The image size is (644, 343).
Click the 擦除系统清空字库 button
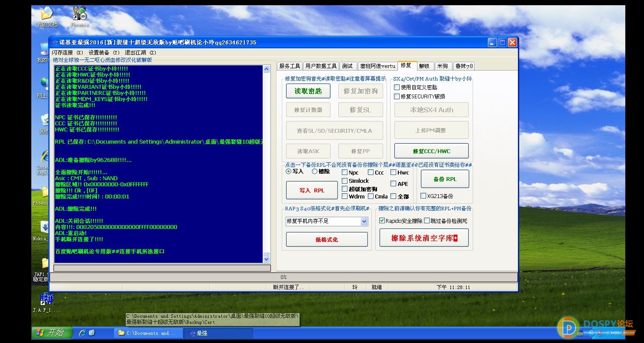click(424, 238)
